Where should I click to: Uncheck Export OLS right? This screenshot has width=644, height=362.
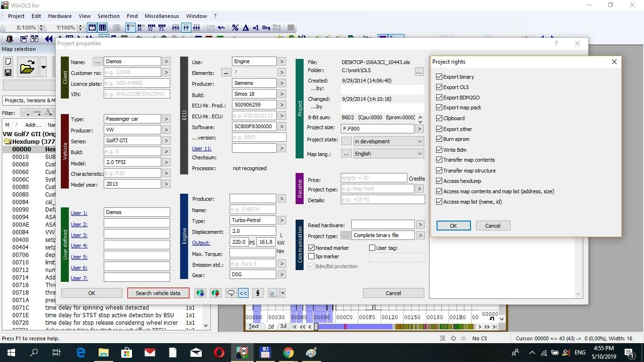click(x=439, y=87)
